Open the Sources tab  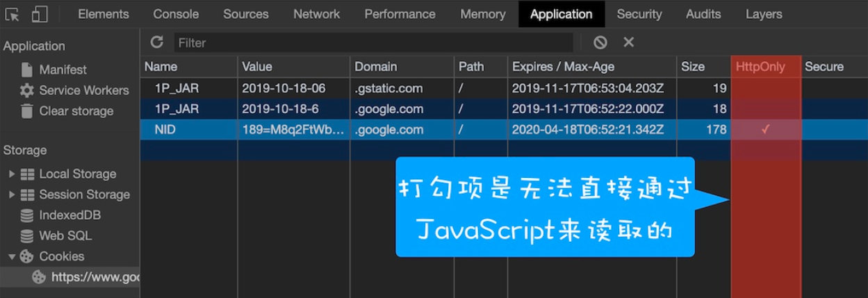coord(246,14)
